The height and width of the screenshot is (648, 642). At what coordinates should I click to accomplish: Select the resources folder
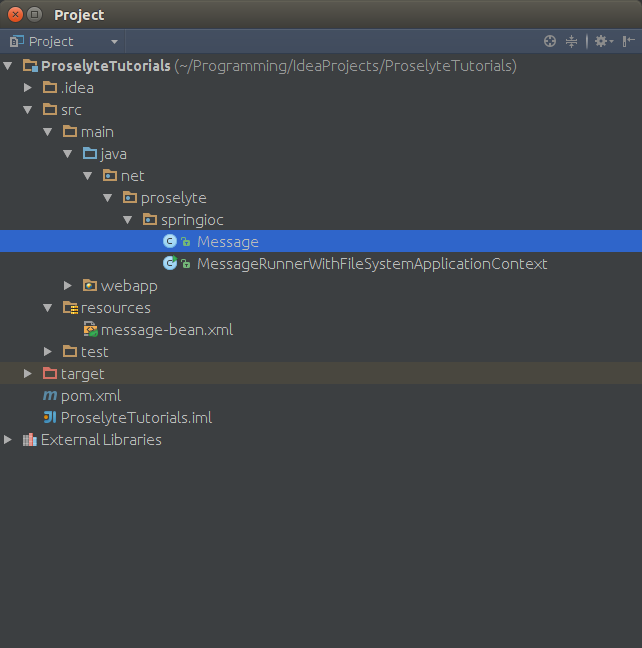tap(115, 308)
